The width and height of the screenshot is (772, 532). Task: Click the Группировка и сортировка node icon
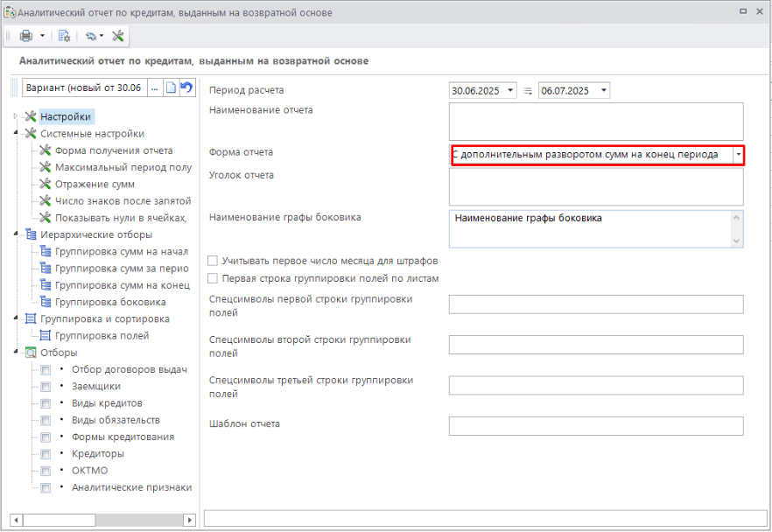tap(32, 318)
